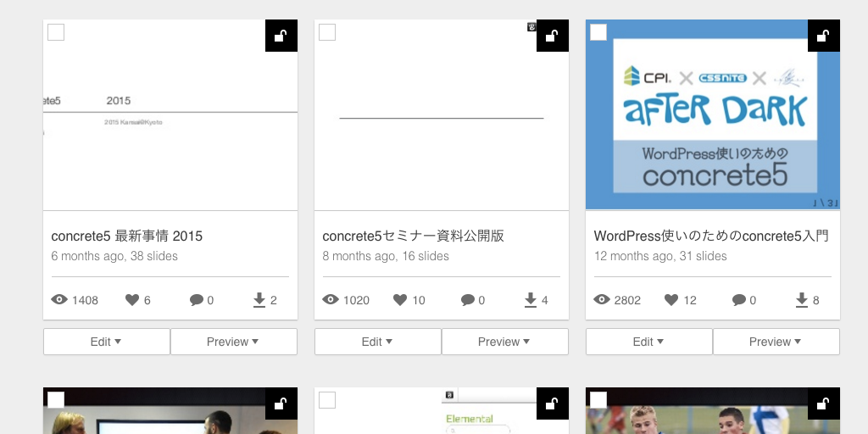
Task: Click unlock icon on concrete5セミナー資料公開版 card
Action: [x=552, y=36]
